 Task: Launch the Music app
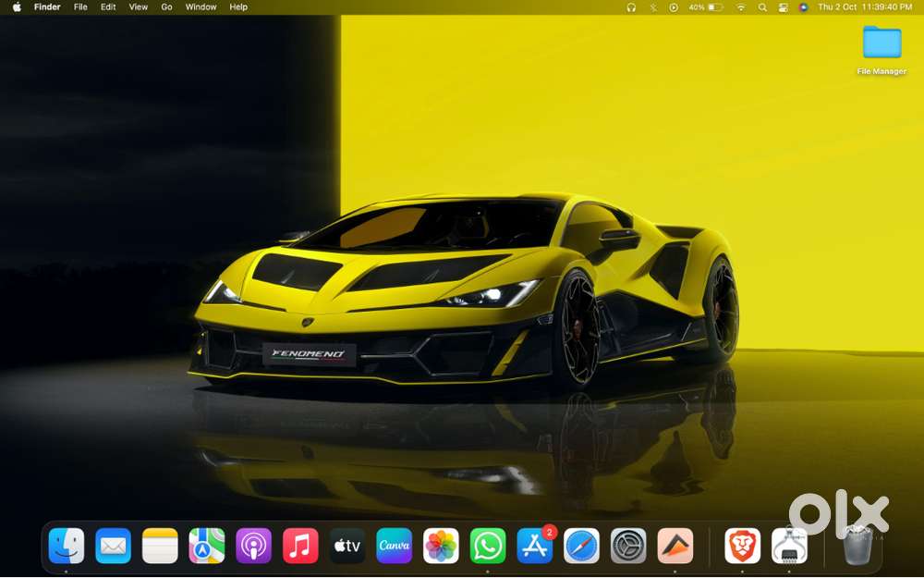tap(300, 546)
